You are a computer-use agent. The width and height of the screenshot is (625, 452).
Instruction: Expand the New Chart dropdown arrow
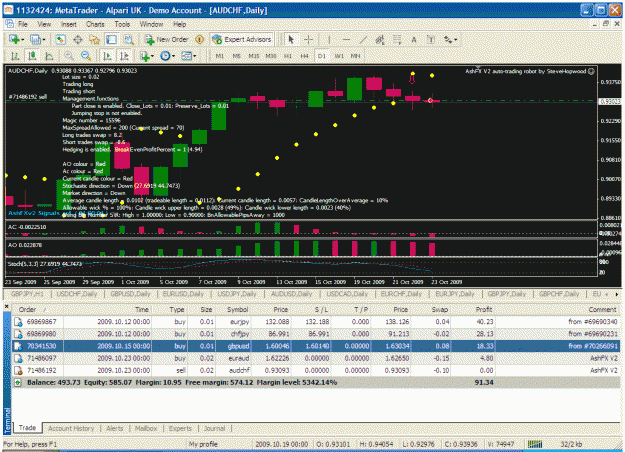point(23,39)
